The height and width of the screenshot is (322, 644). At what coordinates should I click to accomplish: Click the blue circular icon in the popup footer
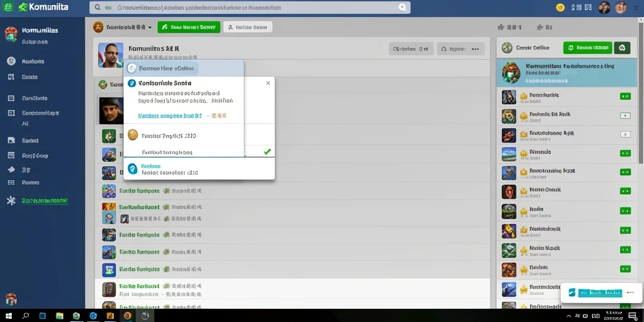(132, 169)
